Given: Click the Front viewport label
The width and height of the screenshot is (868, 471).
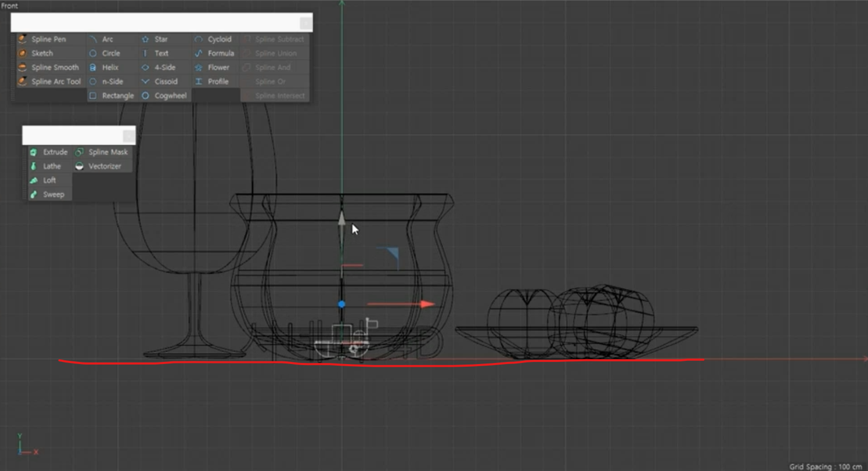Looking at the screenshot, I should (10, 5).
